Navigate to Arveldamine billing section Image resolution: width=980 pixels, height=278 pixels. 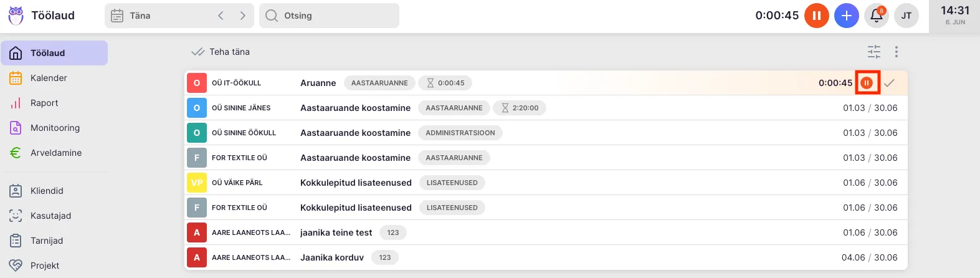point(56,153)
